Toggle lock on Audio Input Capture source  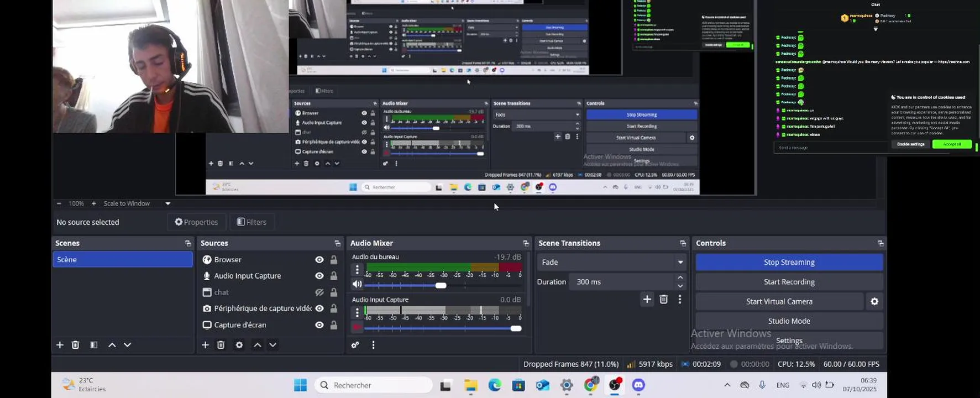(x=334, y=276)
